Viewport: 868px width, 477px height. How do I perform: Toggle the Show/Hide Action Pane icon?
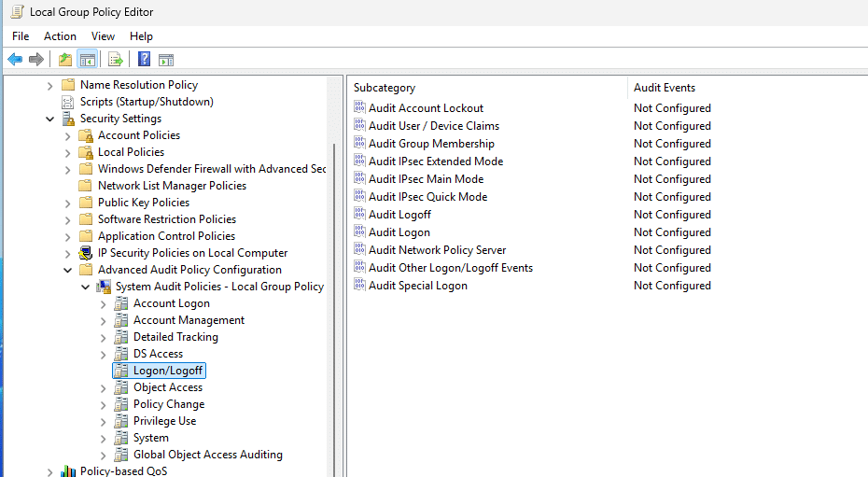click(x=166, y=60)
